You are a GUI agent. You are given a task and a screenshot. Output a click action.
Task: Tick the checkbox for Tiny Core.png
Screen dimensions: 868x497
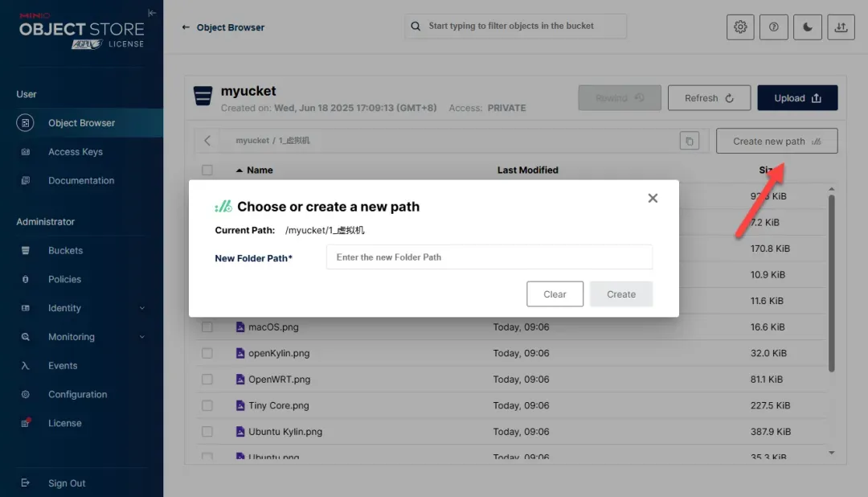[x=207, y=405]
